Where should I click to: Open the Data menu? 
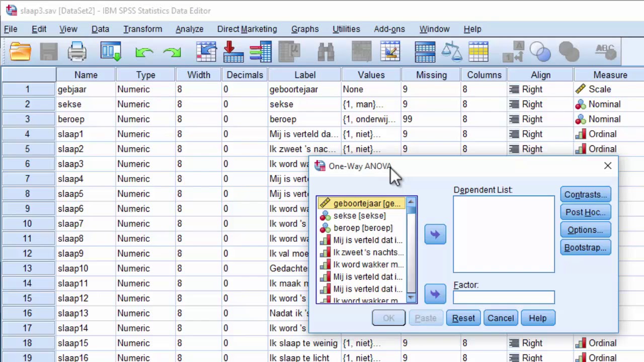100,29
